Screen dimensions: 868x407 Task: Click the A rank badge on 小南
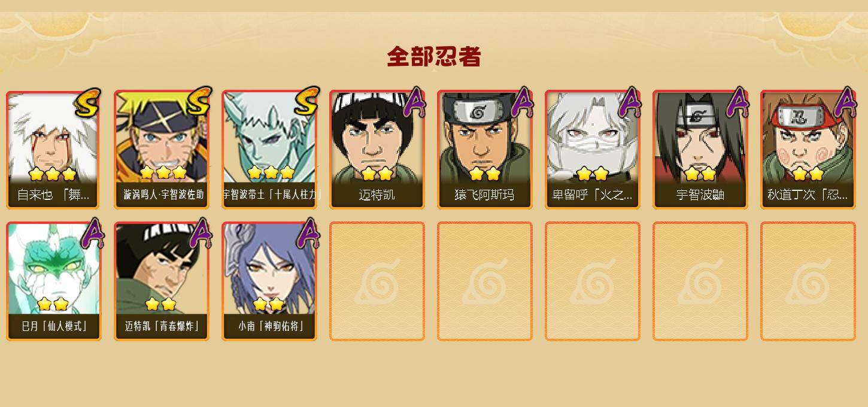pos(308,233)
